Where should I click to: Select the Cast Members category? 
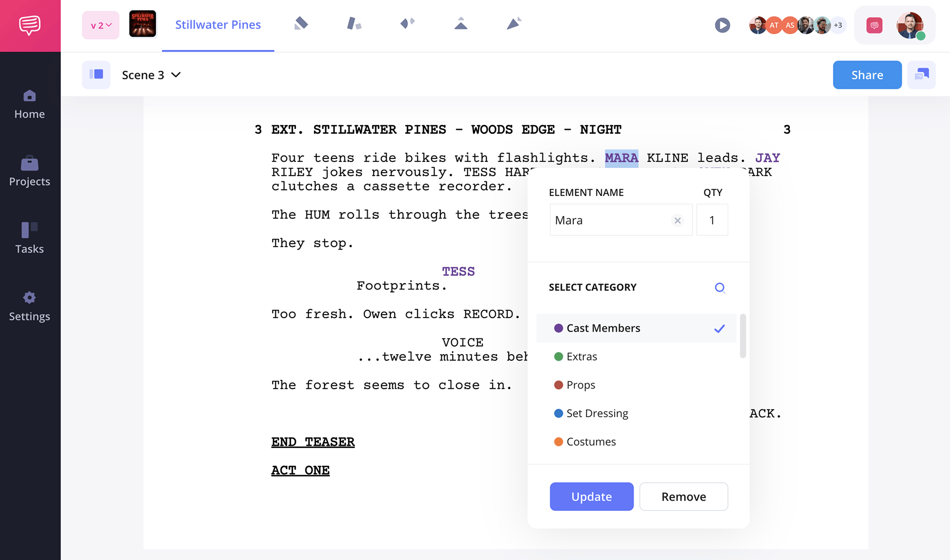[x=636, y=328]
